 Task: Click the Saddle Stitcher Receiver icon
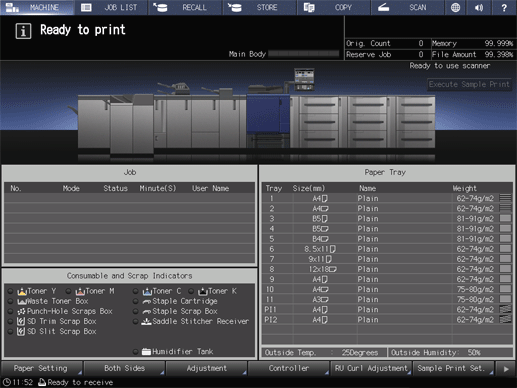pos(146,321)
